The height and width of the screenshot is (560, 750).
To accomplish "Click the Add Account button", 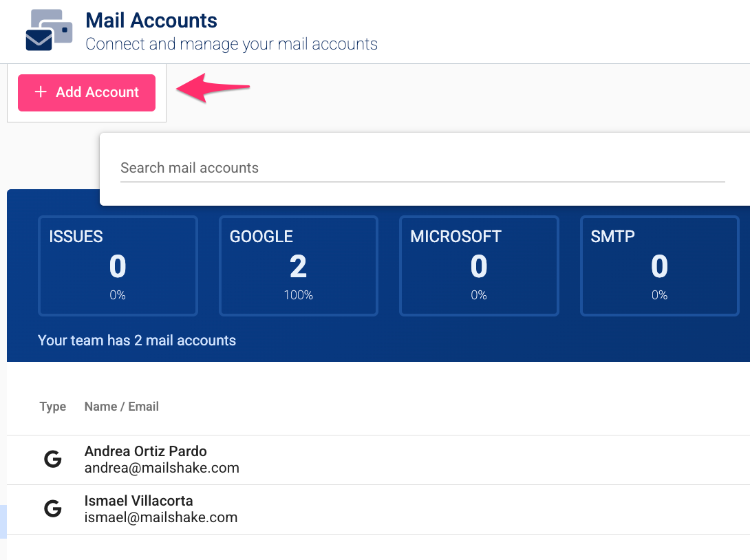I will coord(87,93).
